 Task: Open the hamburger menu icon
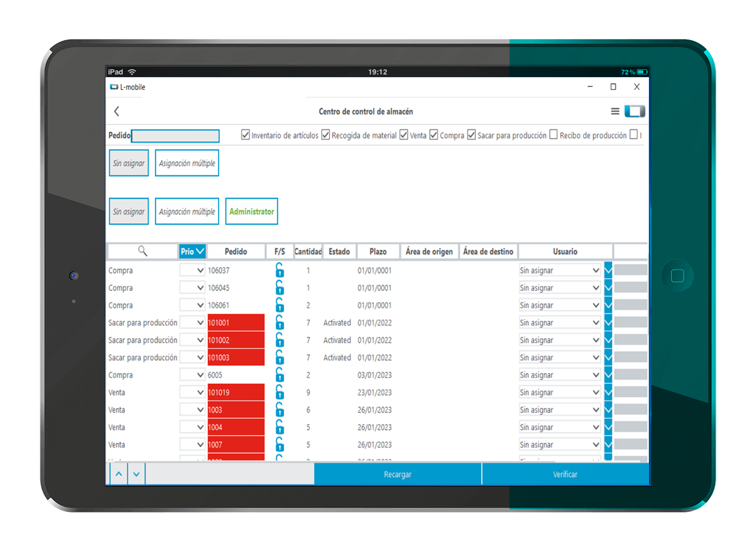pyautogui.click(x=615, y=111)
